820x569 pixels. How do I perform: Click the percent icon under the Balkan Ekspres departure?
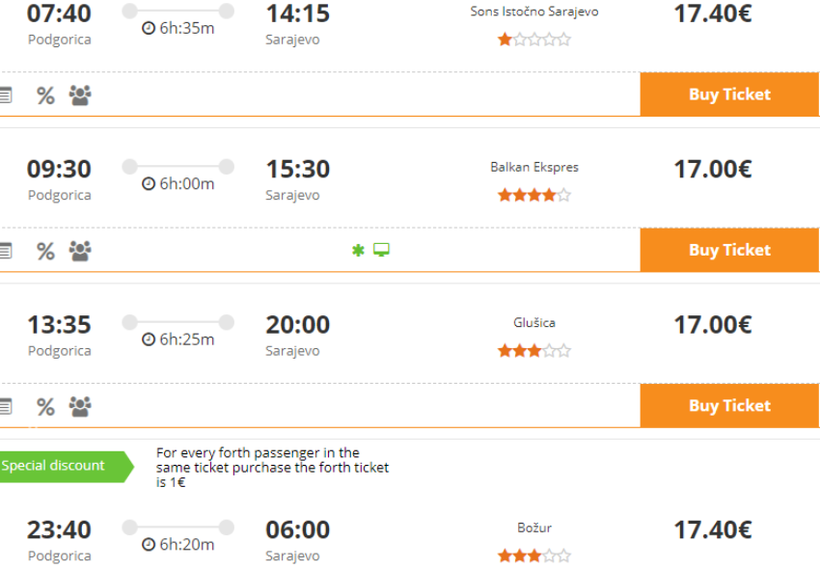(45, 250)
